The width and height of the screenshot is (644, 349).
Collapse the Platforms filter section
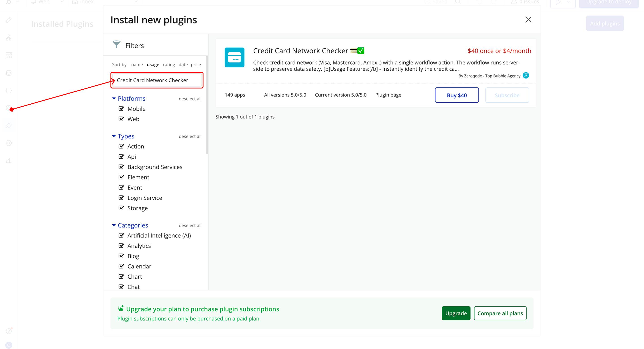114,99
